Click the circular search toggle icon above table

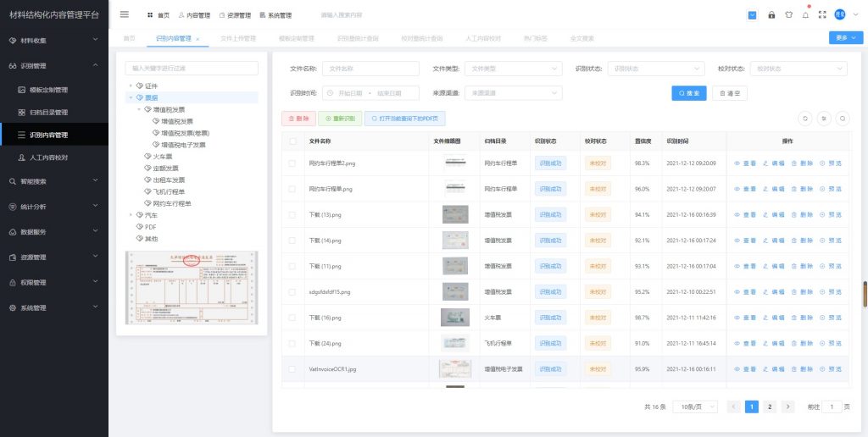tap(843, 119)
